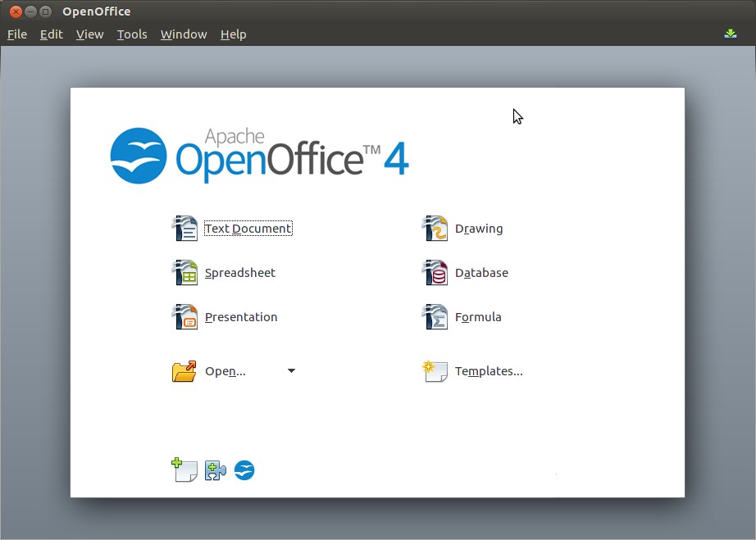This screenshot has height=540, width=756.
Task: Click the Presentation icon
Action: point(184,317)
